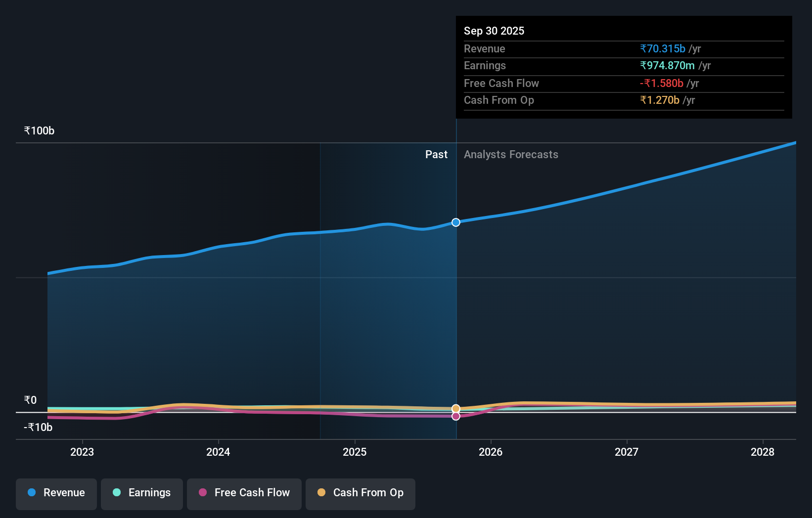
Task: Select the orange Cash From Op chart marker
Action: click(455, 408)
